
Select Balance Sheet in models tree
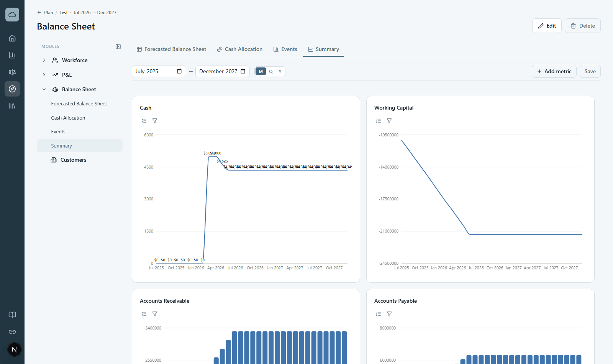[x=79, y=89]
